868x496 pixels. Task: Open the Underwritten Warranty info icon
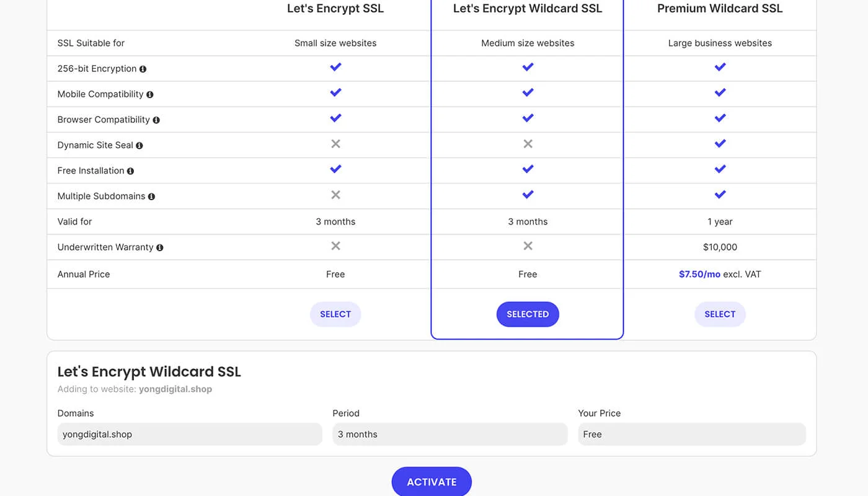160,247
